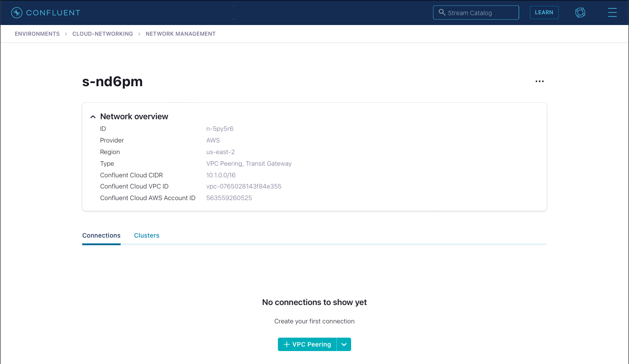The image size is (629, 364).
Task: Click the Create your first connection text
Action: (x=314, y=321)
